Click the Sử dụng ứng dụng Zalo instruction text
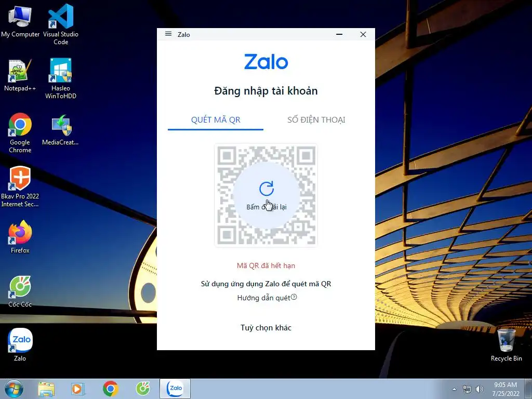This screenshot has height=399, width=532. (x=266, y=284)
